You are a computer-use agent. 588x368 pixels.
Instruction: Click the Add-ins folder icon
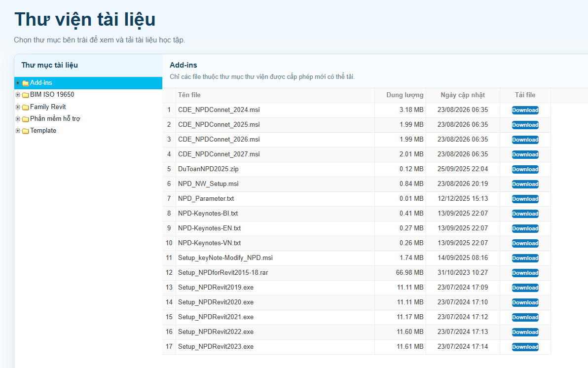(x=26, y=83)
